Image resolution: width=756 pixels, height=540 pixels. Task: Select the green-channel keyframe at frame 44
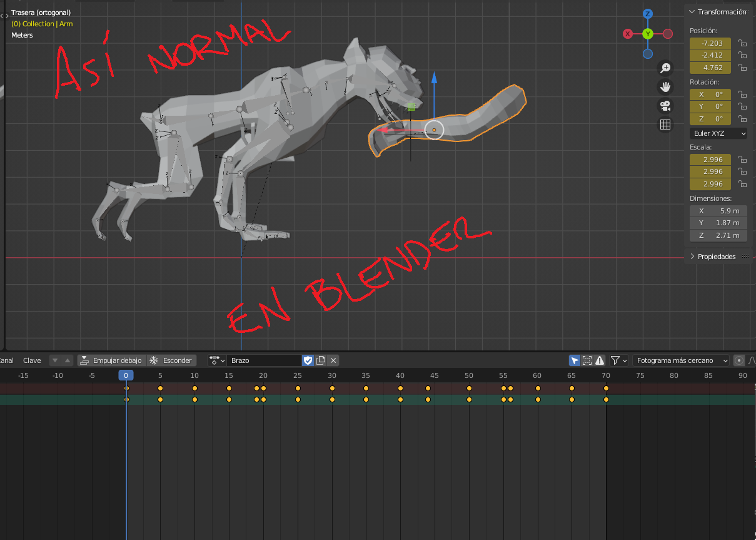pos(428,399)
